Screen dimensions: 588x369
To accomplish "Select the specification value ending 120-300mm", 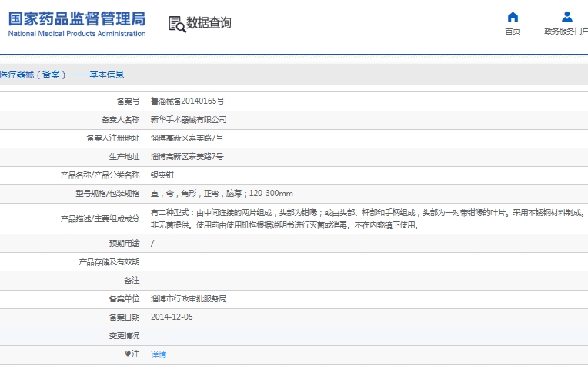I will [222, 193].
